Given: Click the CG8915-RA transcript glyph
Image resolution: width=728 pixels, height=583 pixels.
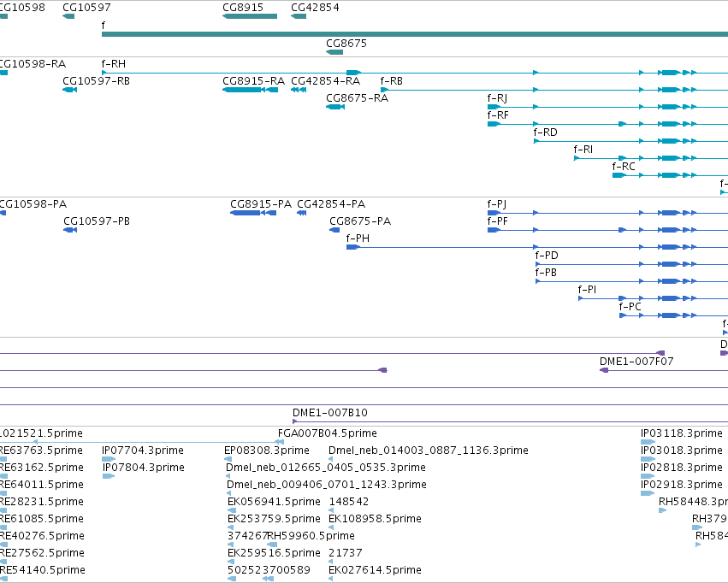Looking at the screenshot, I should tap(251, 90).
